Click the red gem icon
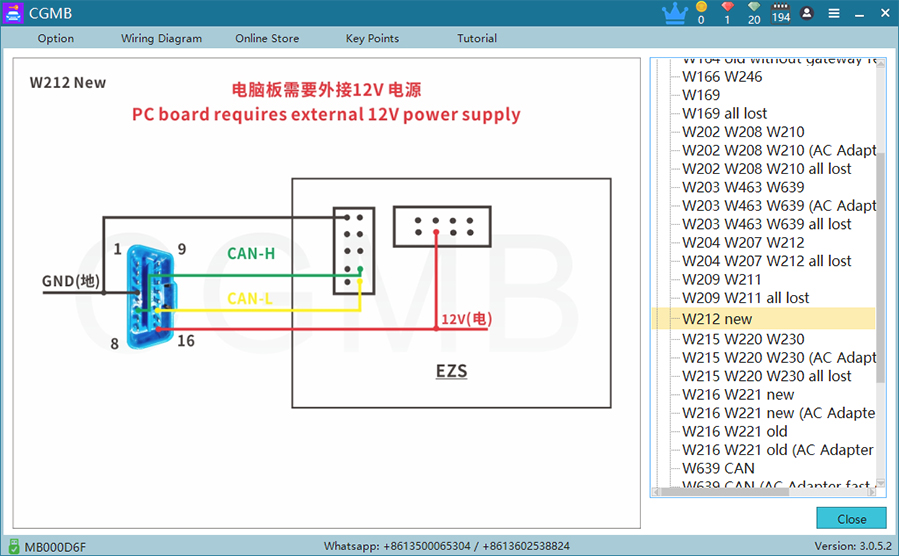The image size is (900, 556). click(x=727, y=8)
